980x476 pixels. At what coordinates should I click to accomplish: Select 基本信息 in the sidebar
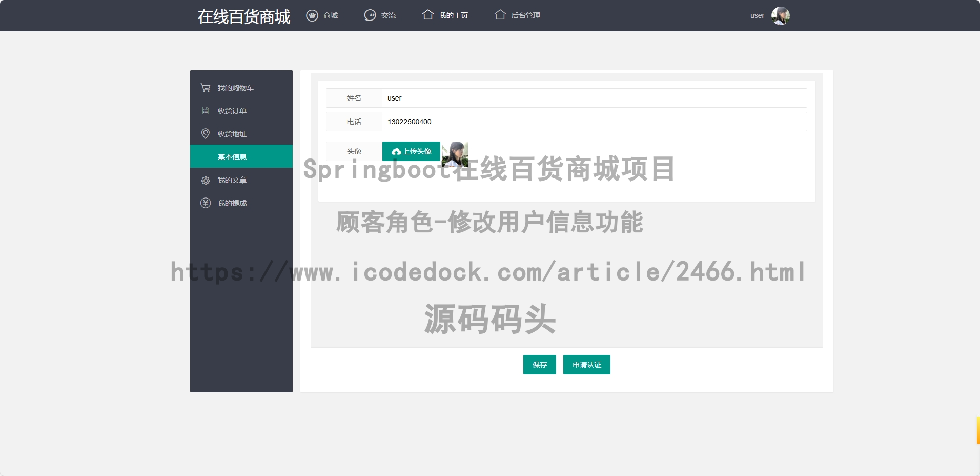(241, 156)
